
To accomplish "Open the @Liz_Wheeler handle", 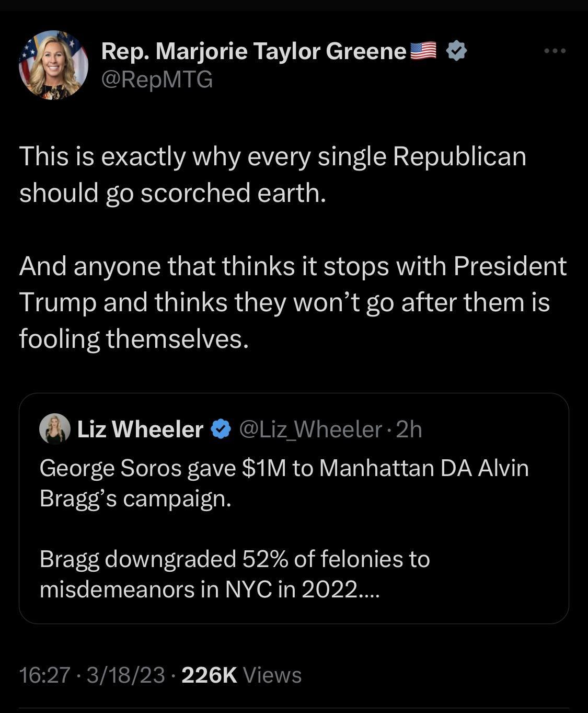I will tap(310, 429).
